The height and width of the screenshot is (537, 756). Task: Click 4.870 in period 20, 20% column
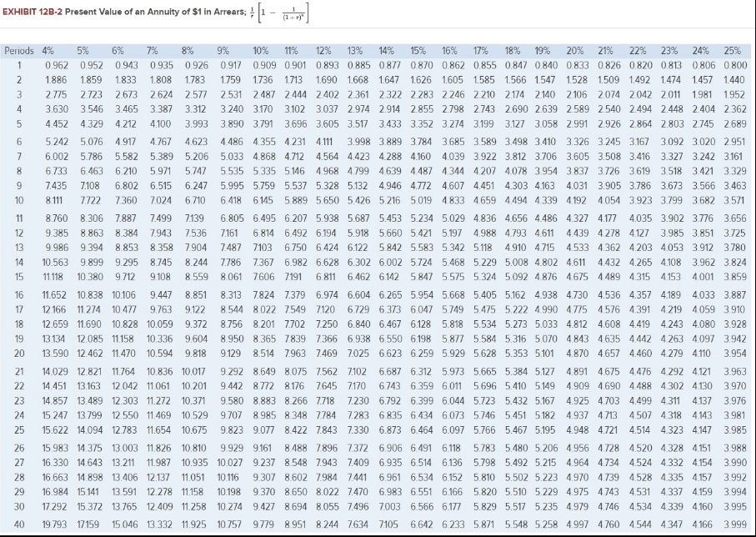click(x=579, y=354)
